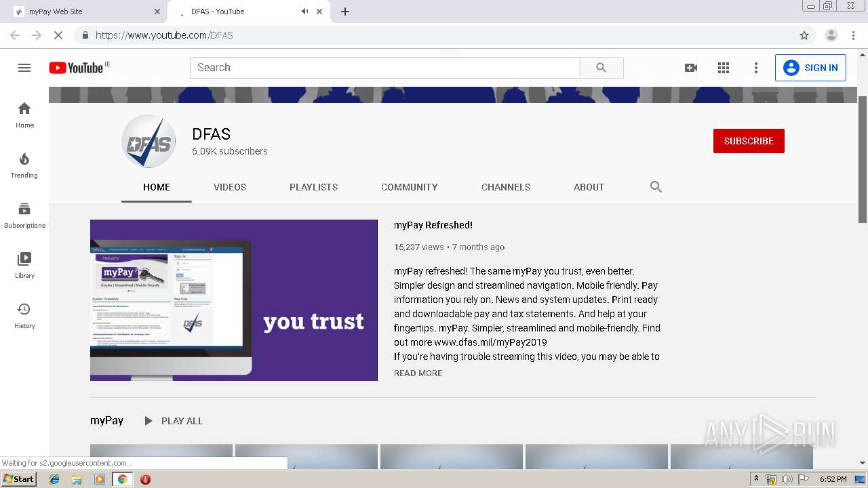The width and height of the screenshot is (868, 488).
Task: Play the myPay Refreshed featured video thumbnail
Action: click(234, 300)
